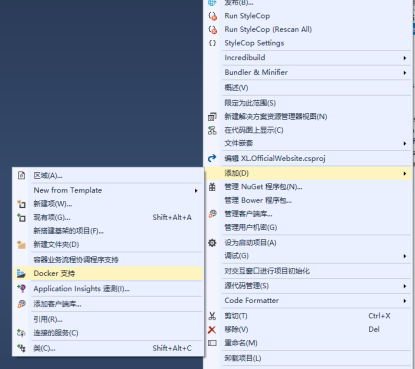The image size is (415, 369).
Task: Click the red X remove icon
Action: pyautogui.click(x=212, y=330)
